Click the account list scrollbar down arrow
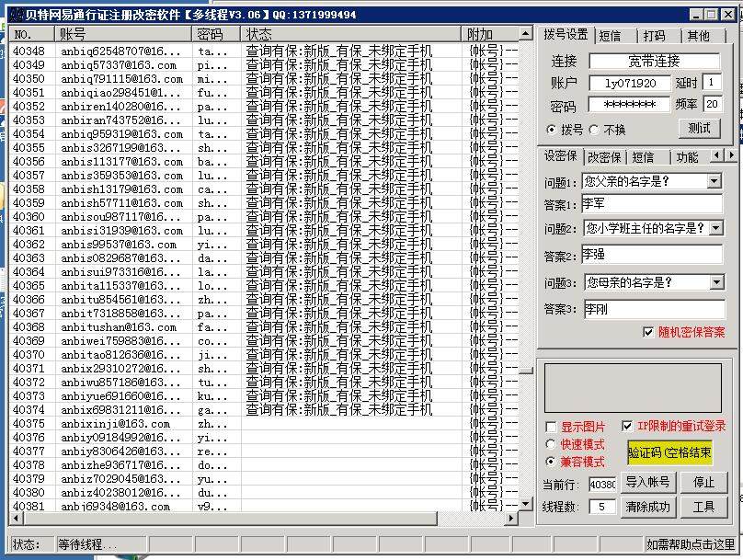Viewport: 743px width, 560px height. coord(525,505)
